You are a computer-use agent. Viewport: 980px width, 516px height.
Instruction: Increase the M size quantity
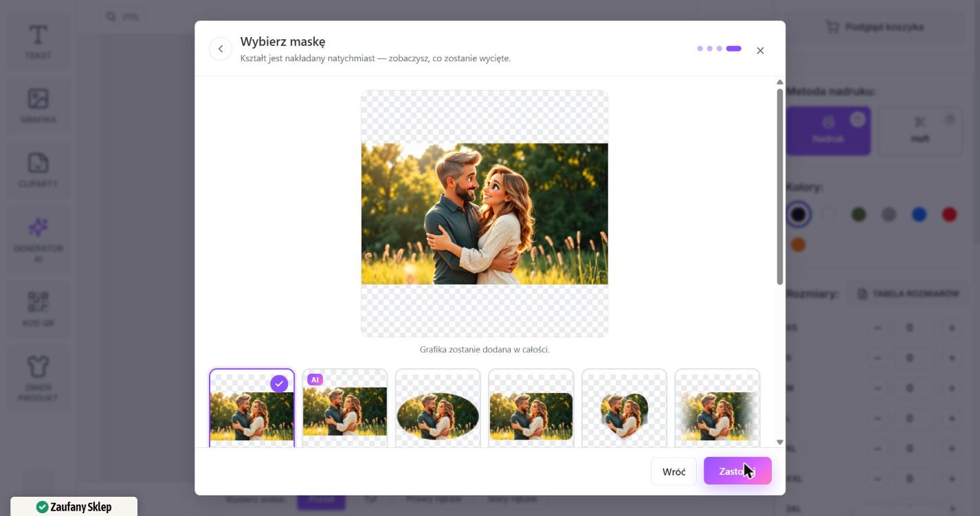(x=952, y=388)
